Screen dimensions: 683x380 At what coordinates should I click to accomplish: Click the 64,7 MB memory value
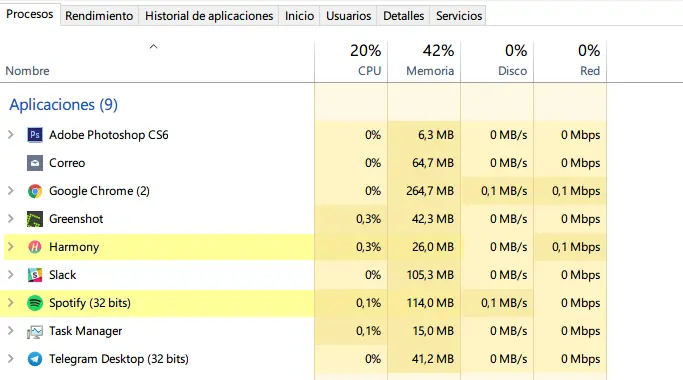coord(433,163)
